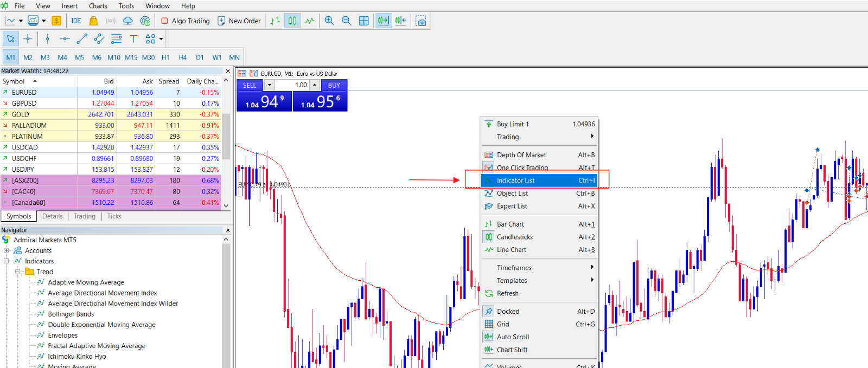Click the Signals broadcast icon

tap(111, 21)
